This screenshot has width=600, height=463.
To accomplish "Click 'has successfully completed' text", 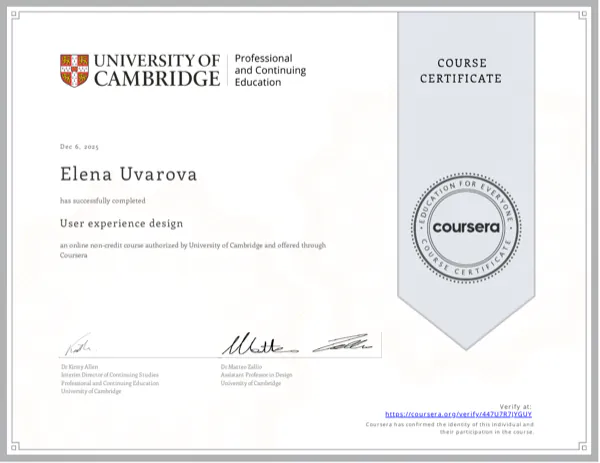I will (x=103, y=201).
